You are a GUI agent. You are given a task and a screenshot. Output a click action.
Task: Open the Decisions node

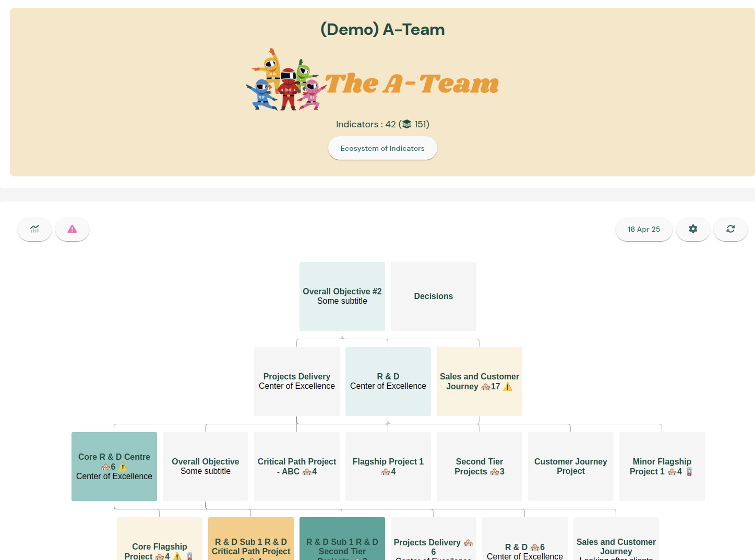point(434,296)
